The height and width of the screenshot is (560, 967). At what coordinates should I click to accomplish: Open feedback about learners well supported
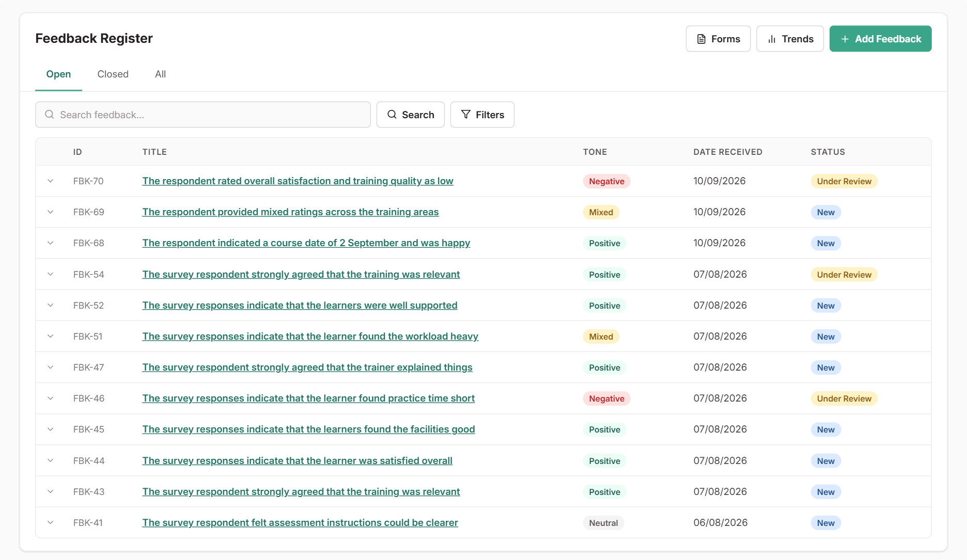[x=300, y=306]
